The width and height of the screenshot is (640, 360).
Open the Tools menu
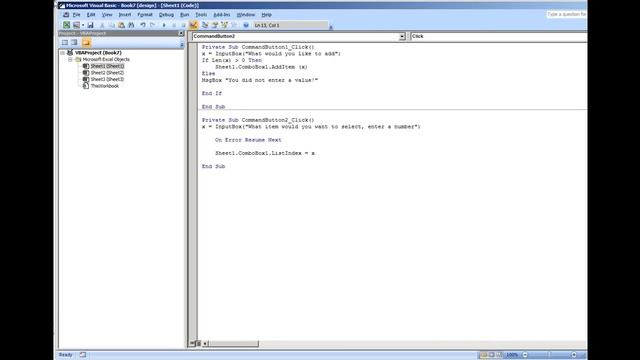[201, 15]
